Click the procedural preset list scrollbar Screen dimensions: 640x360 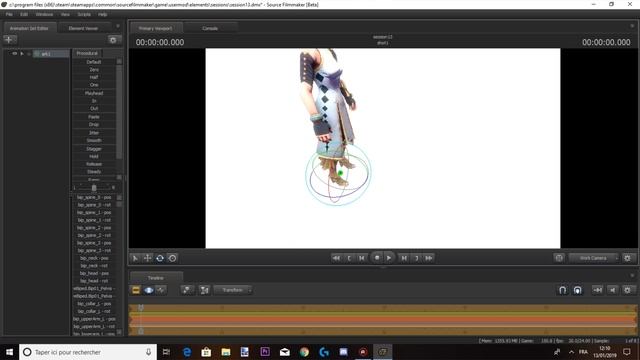[119, 112]
